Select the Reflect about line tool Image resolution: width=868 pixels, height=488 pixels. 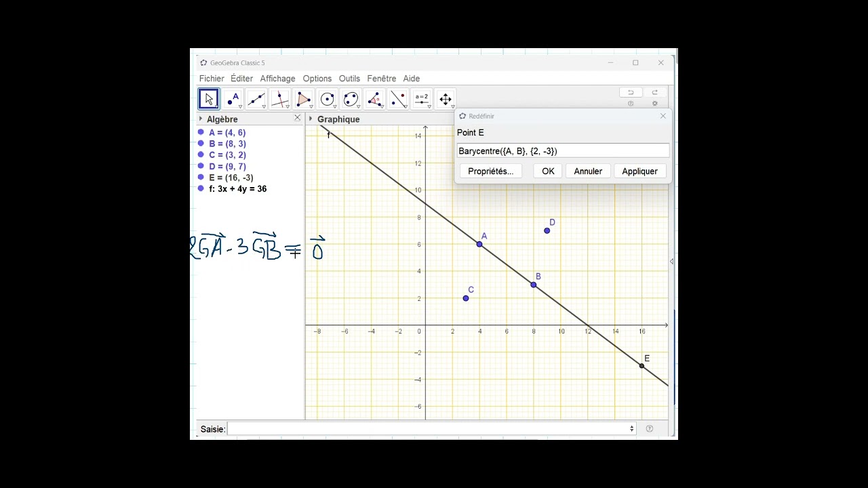tap(398, 99)
